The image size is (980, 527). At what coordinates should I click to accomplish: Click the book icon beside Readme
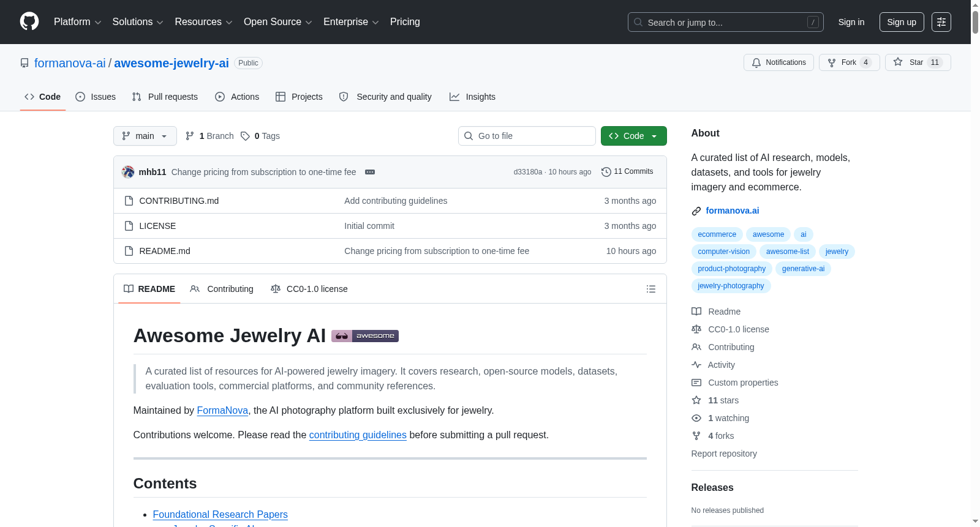tap(696, 312)
